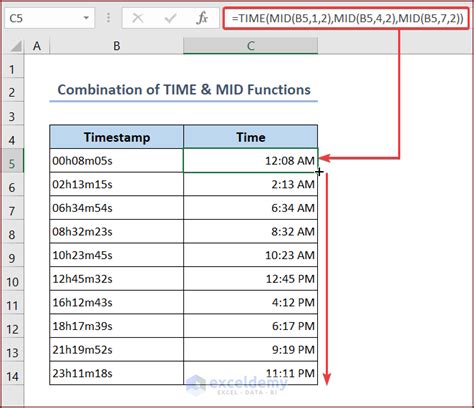Select cell containing 02h13m15s
Image resolution: width=474 pixels, height=408 pixels.
tap(117, 184)
